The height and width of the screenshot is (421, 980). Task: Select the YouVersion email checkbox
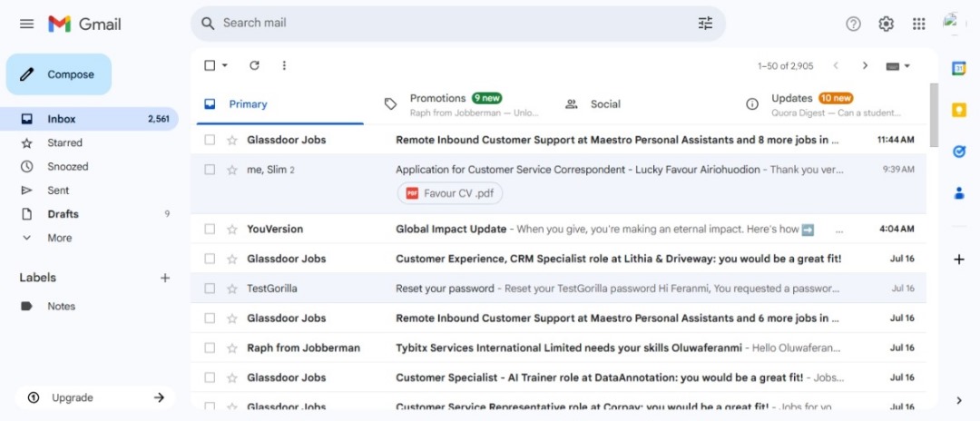(x=210, y=230)
